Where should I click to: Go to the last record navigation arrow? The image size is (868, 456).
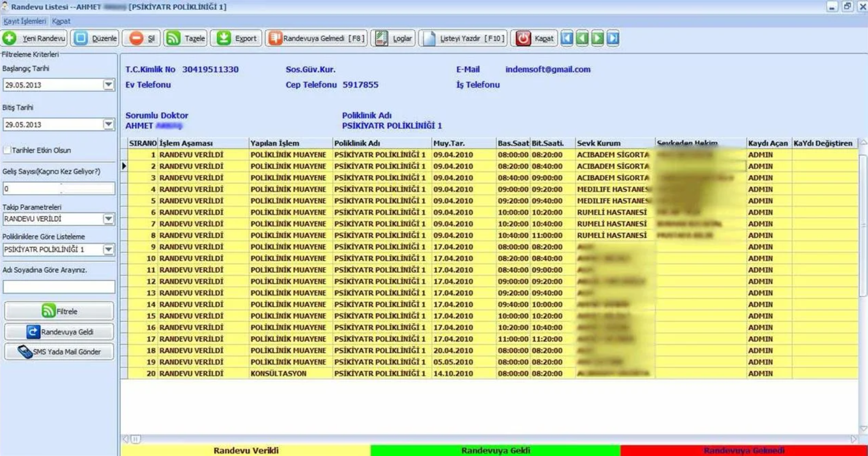[x=613, y=38]
